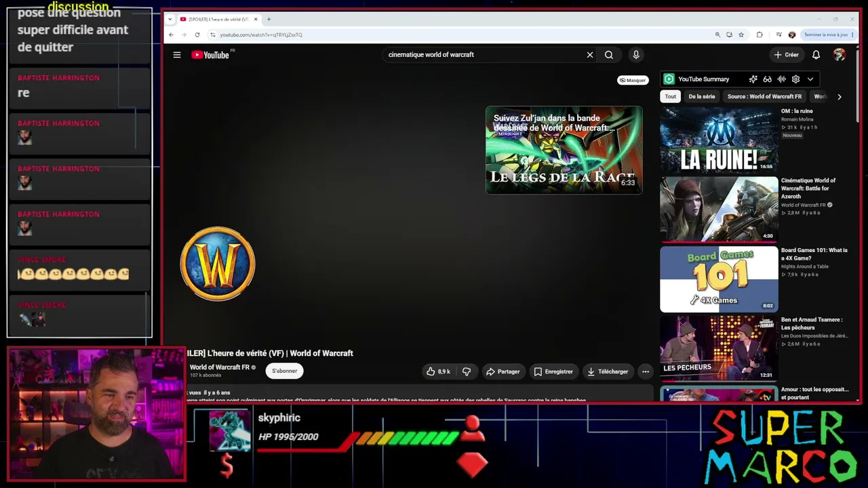This screenshot has width=868, height=488.
Task: Click the video title L'heure de vérité (VF)
Action: 270,353
